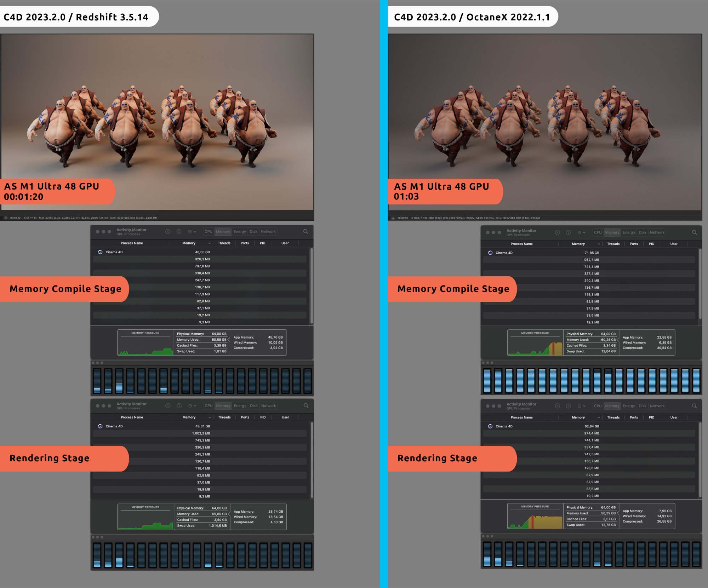Sort by Ports column in 71,85 GB Activity Monitor
The image size is (708, 588).
(634, 244)
